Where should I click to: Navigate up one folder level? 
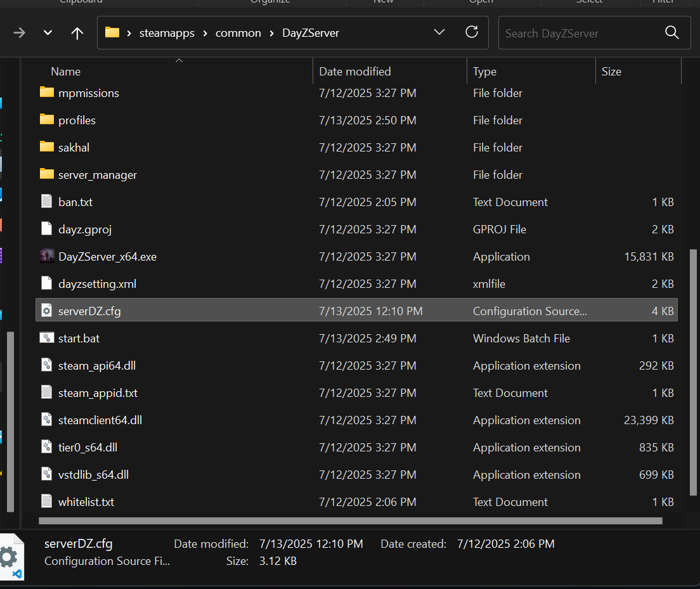click(77, 33)
